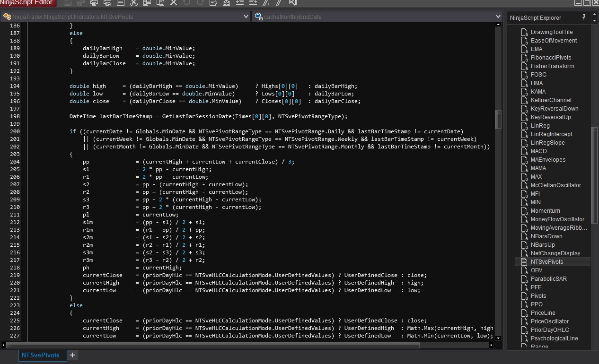Select ParabolicSAR in the explorer list

tap(548, 279)
